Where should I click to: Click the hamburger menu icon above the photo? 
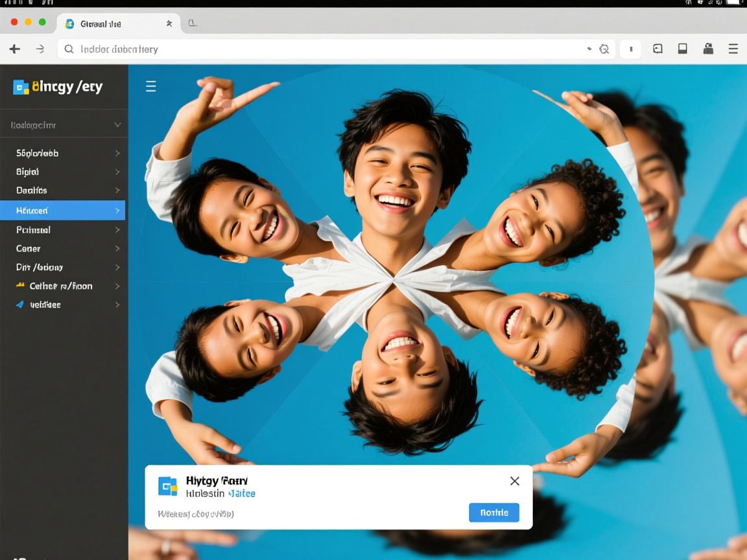[150, 87]
